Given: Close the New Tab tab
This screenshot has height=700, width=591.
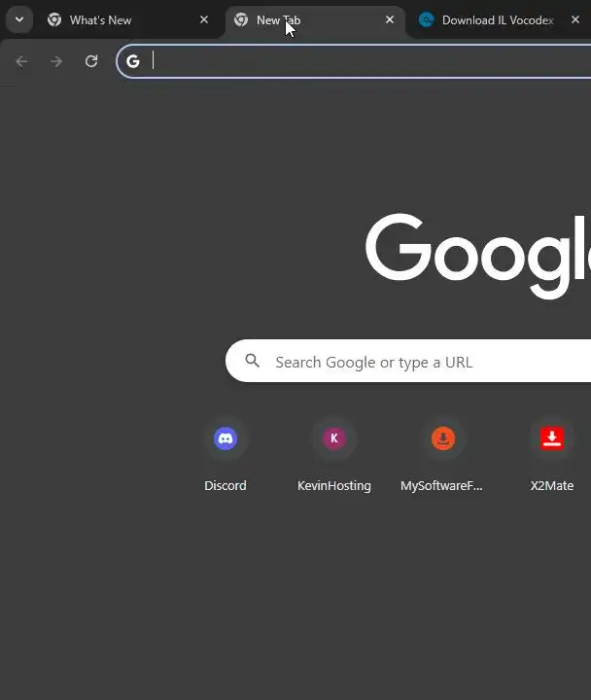Looking at the screenshot, I should pyautogui.click(x=390, y=19).
